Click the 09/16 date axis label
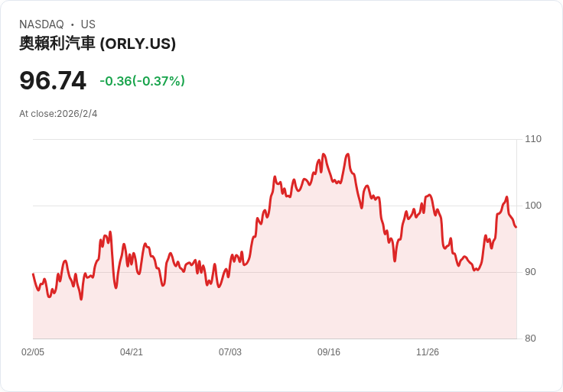 click(x=329, y=352)
